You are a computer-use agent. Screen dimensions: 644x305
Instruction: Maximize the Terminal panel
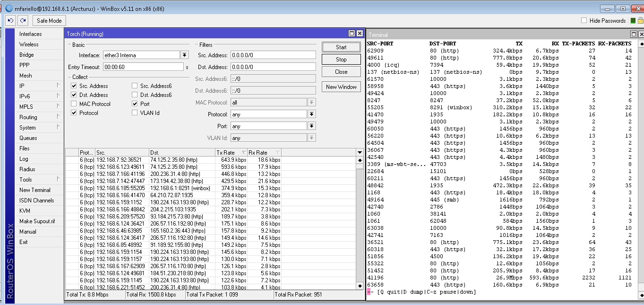[x=634, y=35]
